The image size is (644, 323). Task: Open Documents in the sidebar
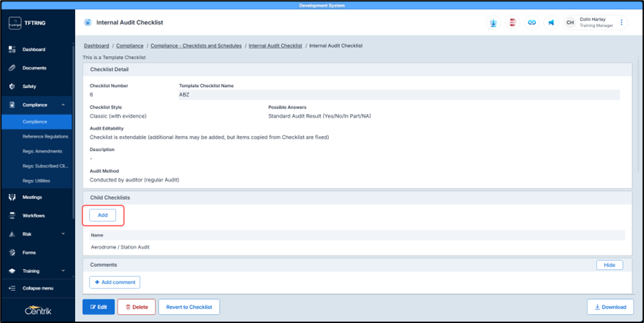coord(35,68)
